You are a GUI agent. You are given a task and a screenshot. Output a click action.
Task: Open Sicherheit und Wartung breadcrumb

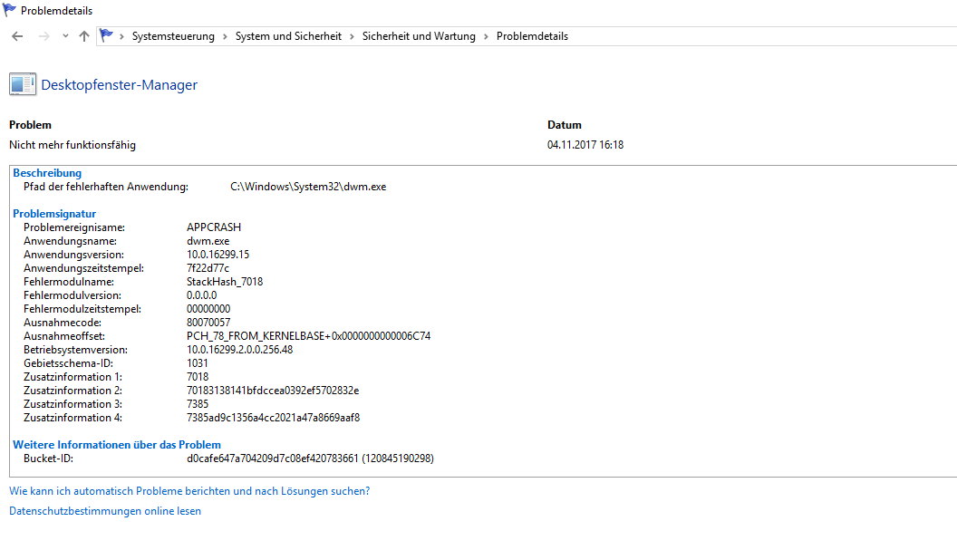tap(419, 36)
